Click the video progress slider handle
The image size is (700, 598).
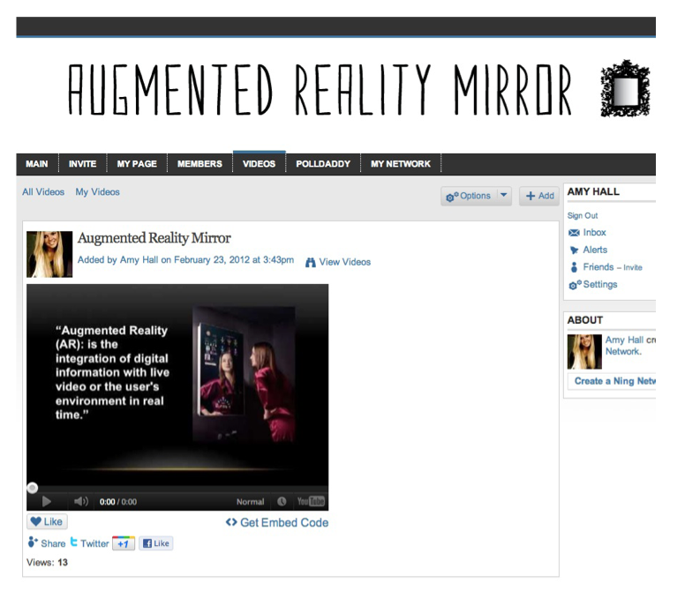click(33, 488)
